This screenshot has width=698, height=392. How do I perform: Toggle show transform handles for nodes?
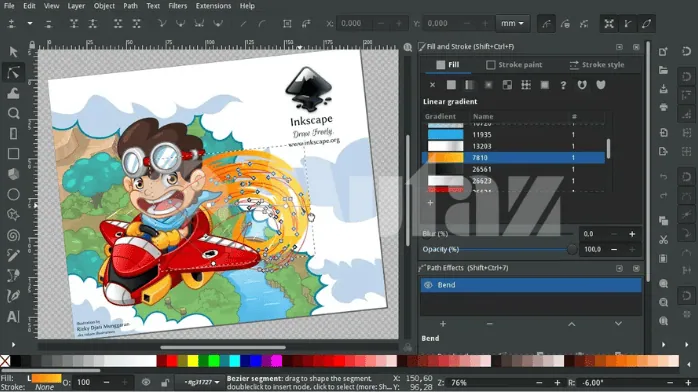click(x=609, y=24)
